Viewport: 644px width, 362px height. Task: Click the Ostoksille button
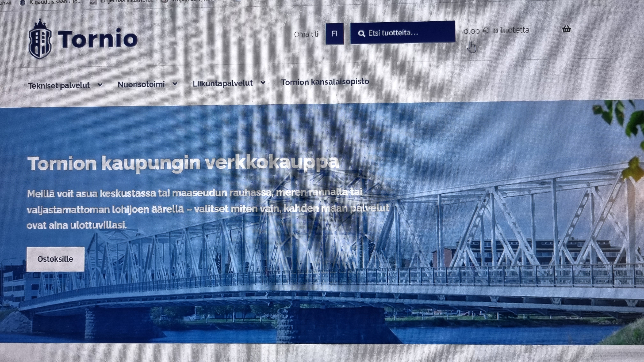pos(55,259)
